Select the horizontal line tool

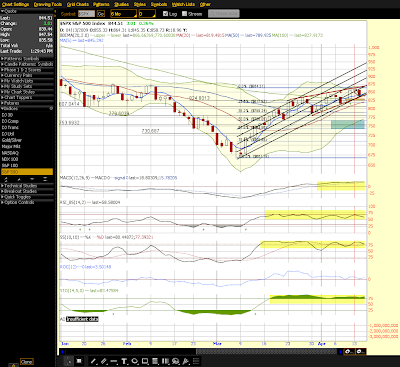point(114,361)
